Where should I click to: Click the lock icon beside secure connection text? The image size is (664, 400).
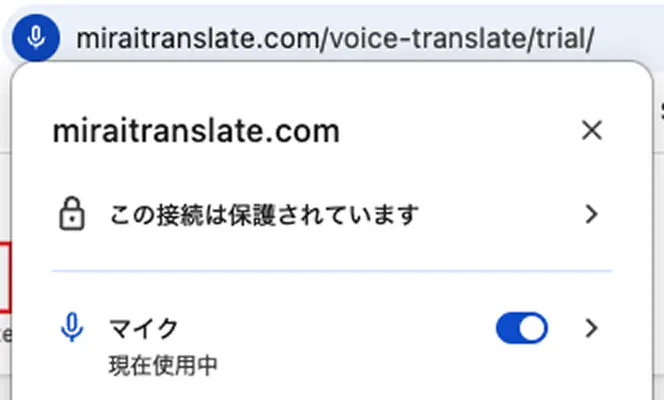70,214
